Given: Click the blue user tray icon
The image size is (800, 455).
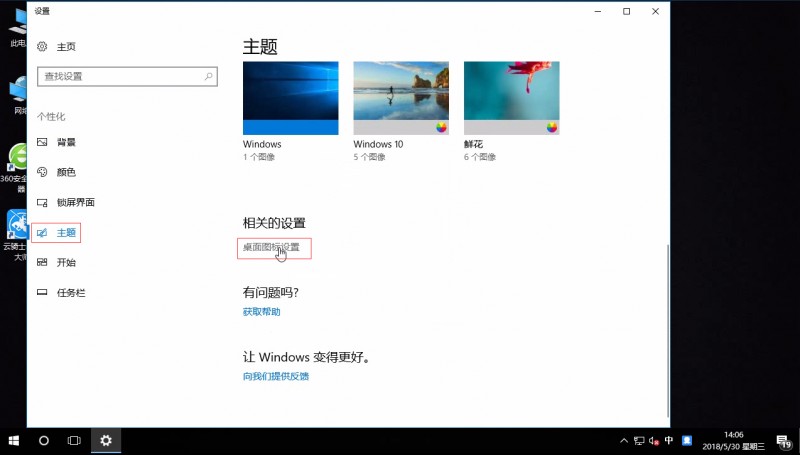Looking at the screenshot, I should [x=687, y=440].
